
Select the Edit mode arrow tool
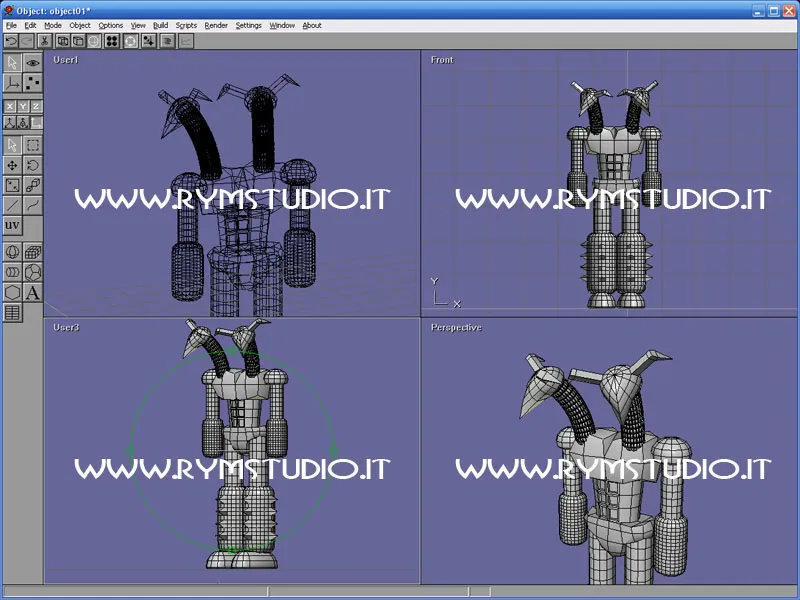pyautogui.click(x=12, y=63)
